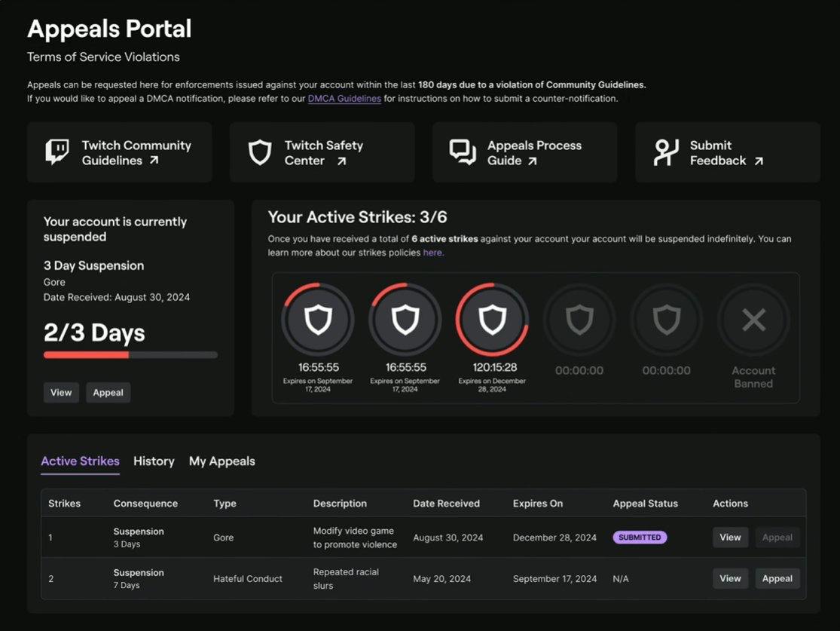Click the third strike shield expiring December 28
Image resolution: width=840 pixels, height=631 pixels.
tap(492, 320)
